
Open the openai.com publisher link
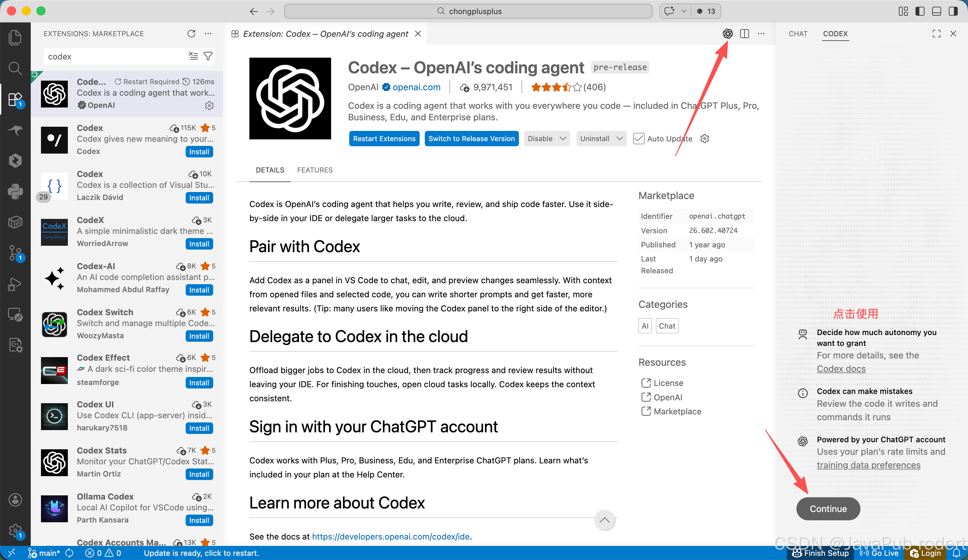point(416,87)
